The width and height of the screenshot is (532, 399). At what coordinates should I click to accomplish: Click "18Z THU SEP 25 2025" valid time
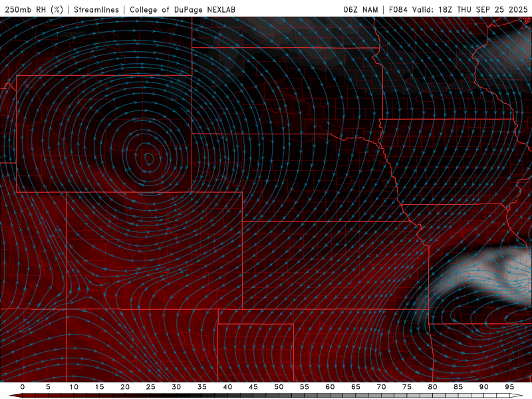click(483, 10)
